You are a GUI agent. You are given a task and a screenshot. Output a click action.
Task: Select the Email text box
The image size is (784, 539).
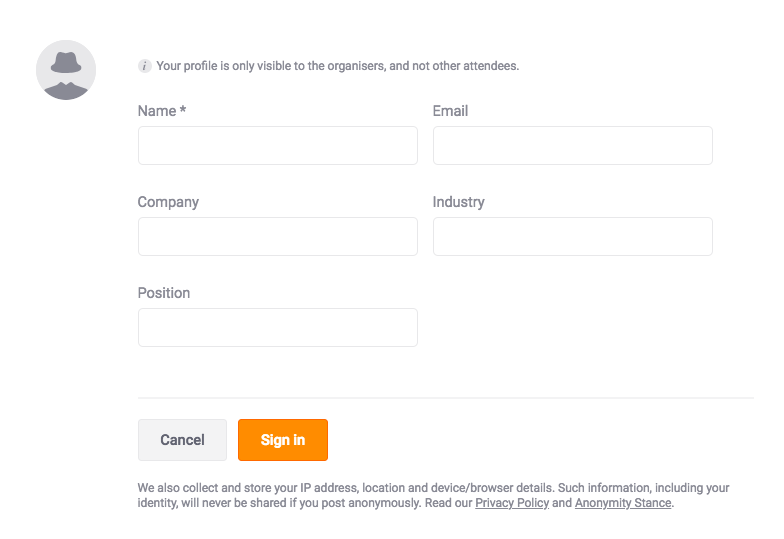click(573, 146)
